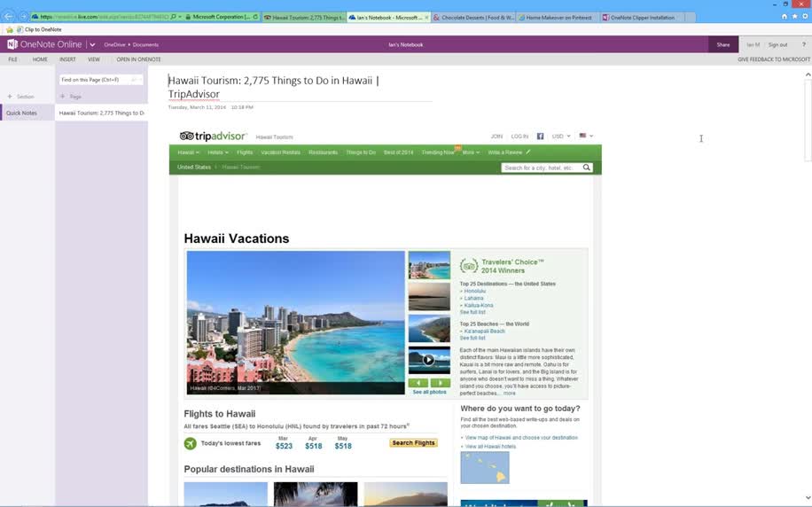Click the browser forward arrow button
Screen dimensions: 812x507
[23, 17]
